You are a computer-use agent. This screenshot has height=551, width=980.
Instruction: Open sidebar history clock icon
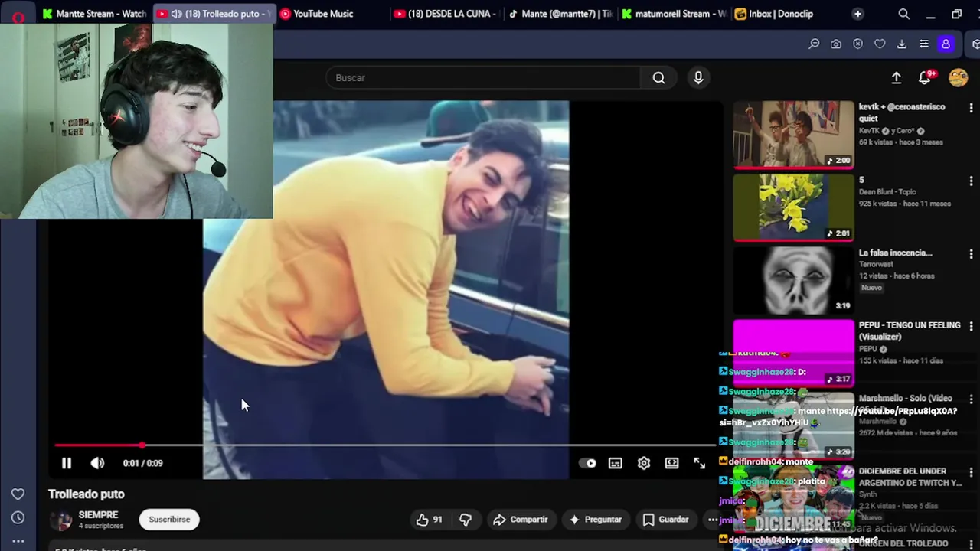(18, 518)
